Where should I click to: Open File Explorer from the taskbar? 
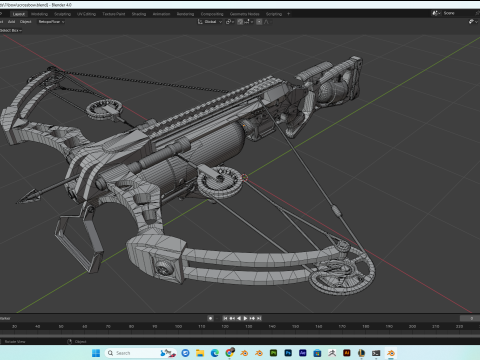[200, 353]
